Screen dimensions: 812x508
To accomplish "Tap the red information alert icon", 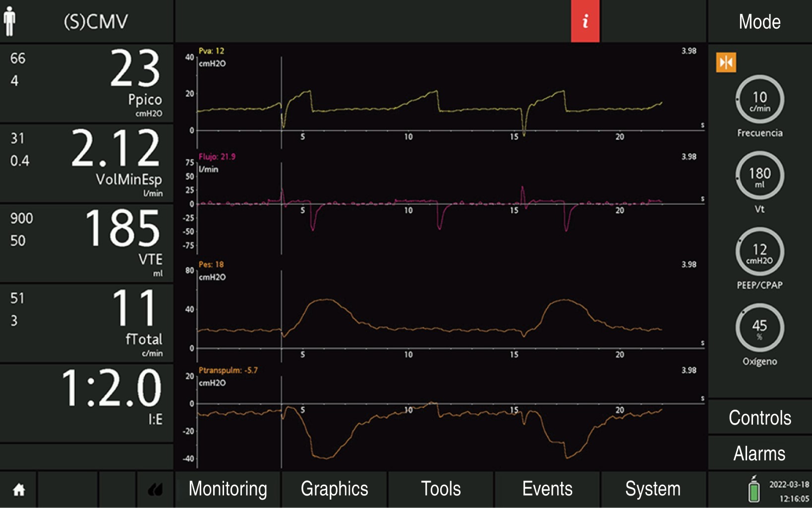I will [x=585, y=21].
